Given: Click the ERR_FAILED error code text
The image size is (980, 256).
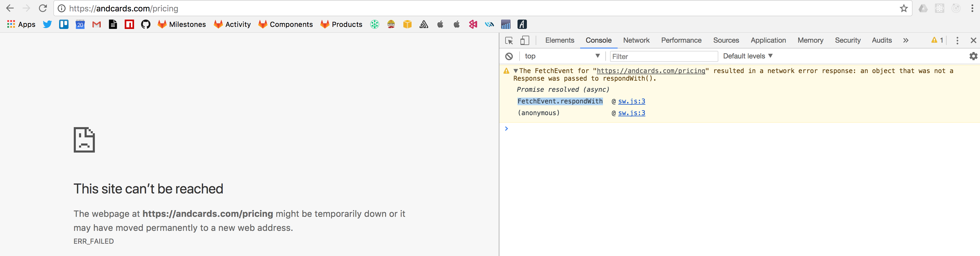Looking at the screenshot, I should pyautogui.click(x=94, y=241).
